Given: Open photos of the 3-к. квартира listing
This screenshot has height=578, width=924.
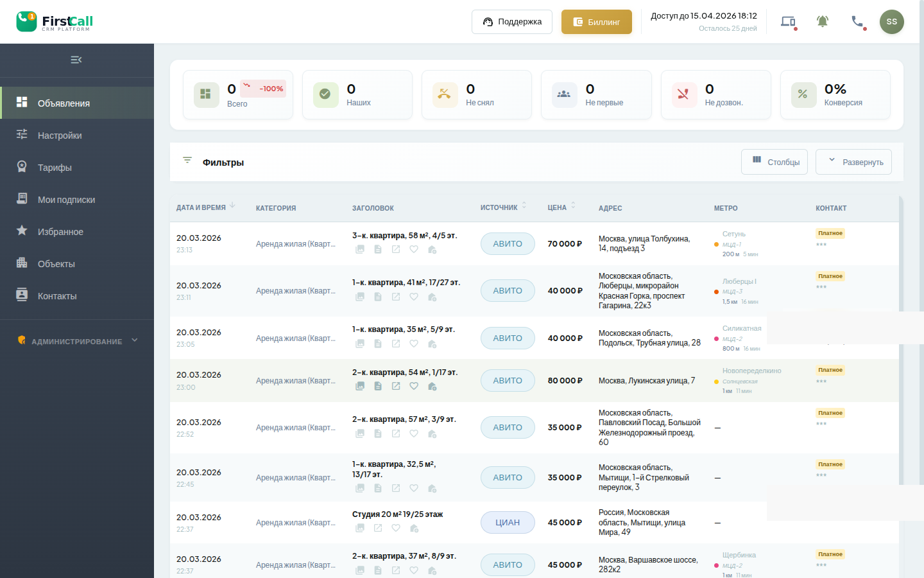Looking at the screenshot, I should (x=360, y=249).
